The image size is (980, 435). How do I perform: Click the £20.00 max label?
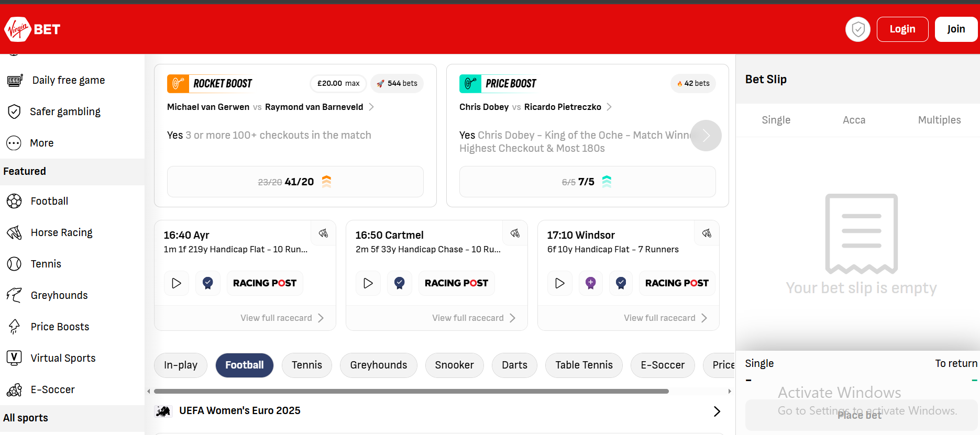(x=338, y=83)
